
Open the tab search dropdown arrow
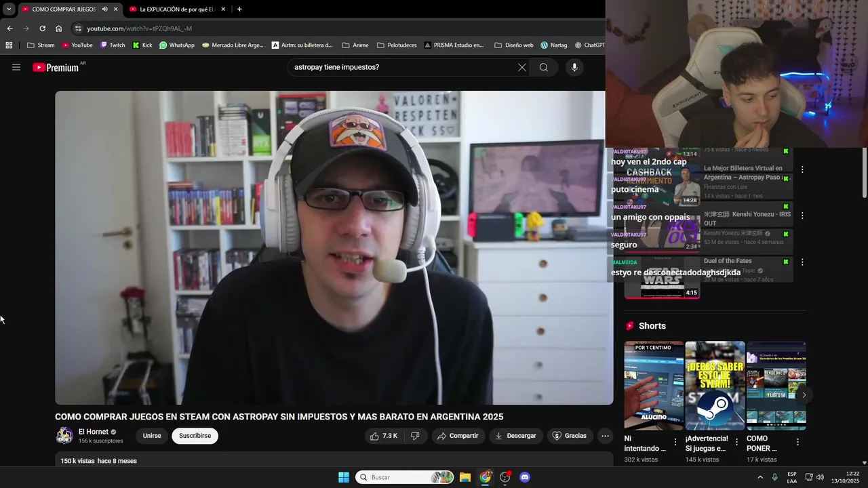coord(9,9)
